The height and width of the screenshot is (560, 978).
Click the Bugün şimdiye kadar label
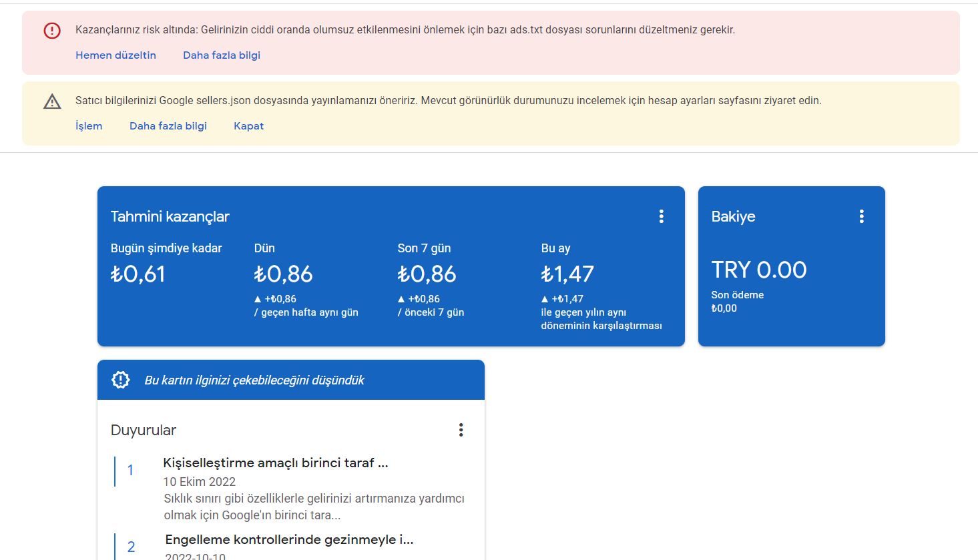(x=166, y=248)
